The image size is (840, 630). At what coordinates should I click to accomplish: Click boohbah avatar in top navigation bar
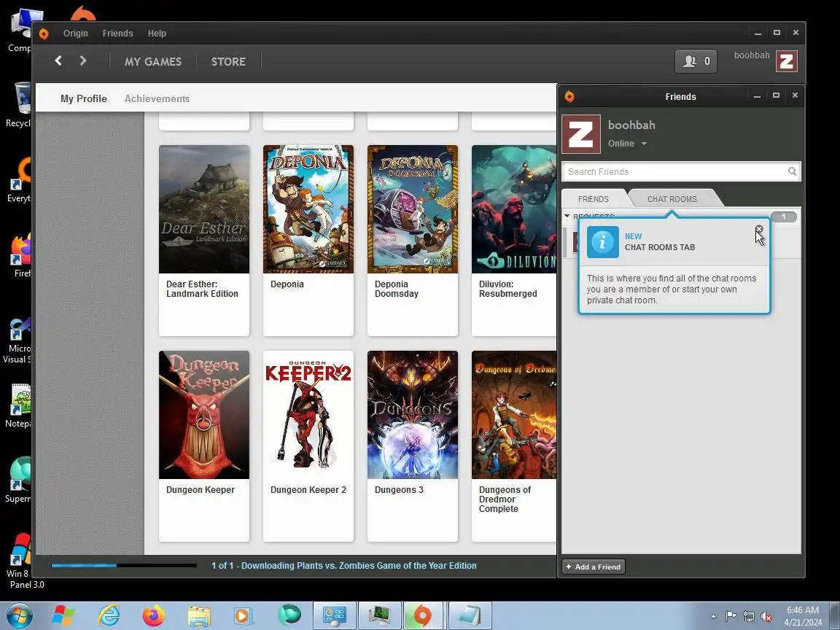coord(787,61)
